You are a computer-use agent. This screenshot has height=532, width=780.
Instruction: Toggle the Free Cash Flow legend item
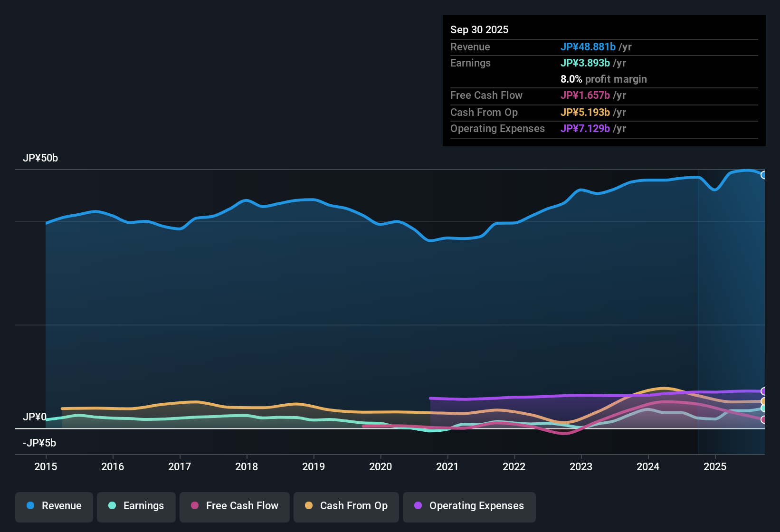tap(234, 506)
